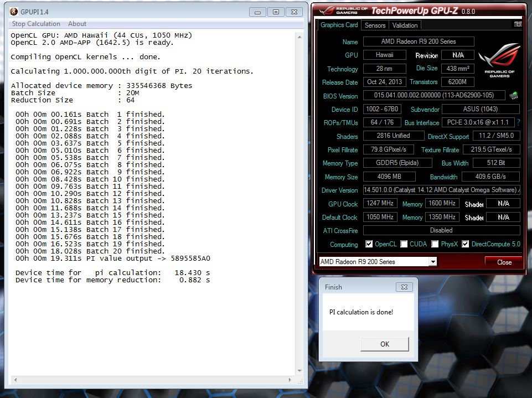Click the Bus Interface question mark icon
Screen dimensions: 532x398
(x=518, y=122)
